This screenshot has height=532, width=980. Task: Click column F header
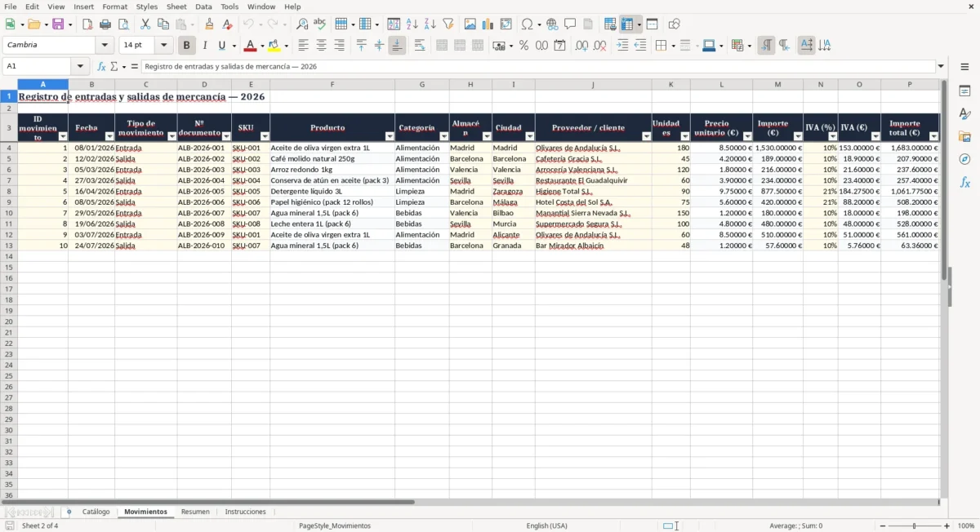click(332, 84)
